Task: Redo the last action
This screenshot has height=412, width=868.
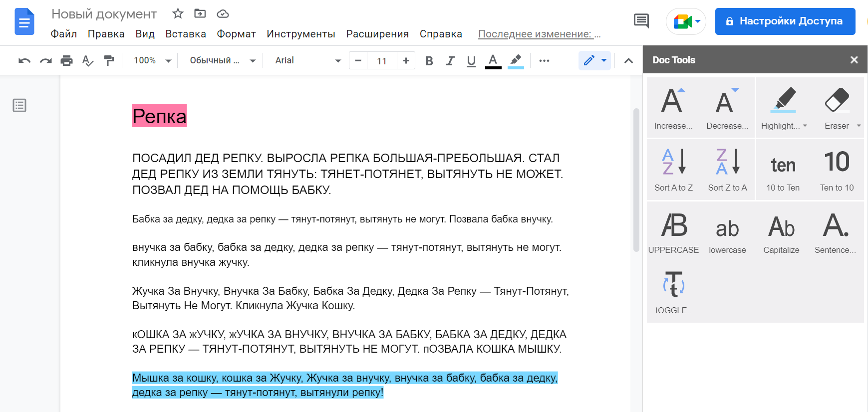Action: (x=45, y=61)
